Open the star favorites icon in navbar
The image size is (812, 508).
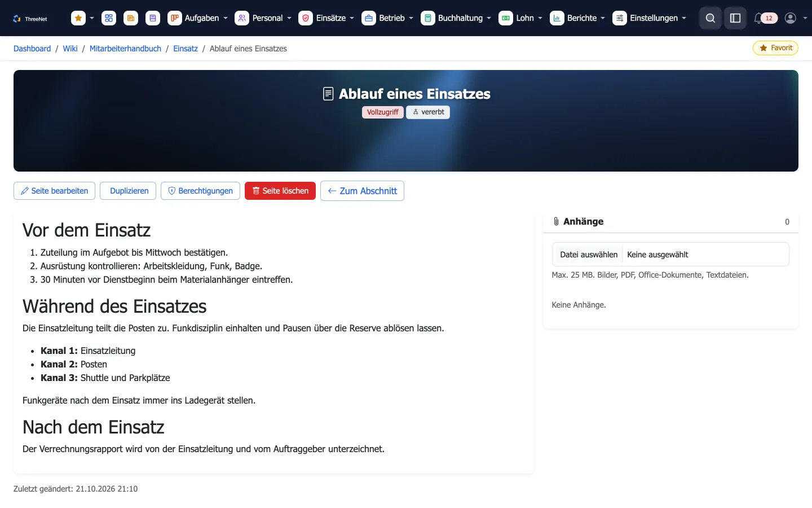click(78, 18)
